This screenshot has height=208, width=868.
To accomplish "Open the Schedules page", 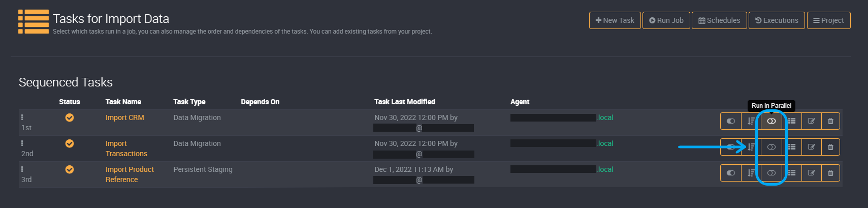I will (x=719, y=20).
